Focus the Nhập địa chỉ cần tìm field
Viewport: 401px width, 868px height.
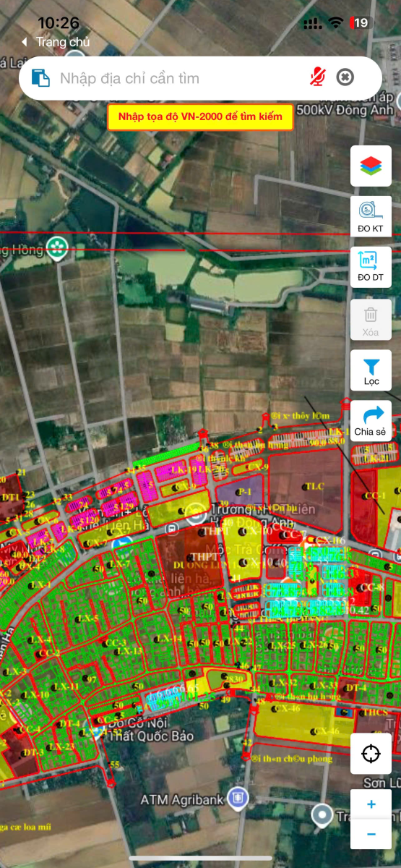pyautogui.click(x=181, y=78)
